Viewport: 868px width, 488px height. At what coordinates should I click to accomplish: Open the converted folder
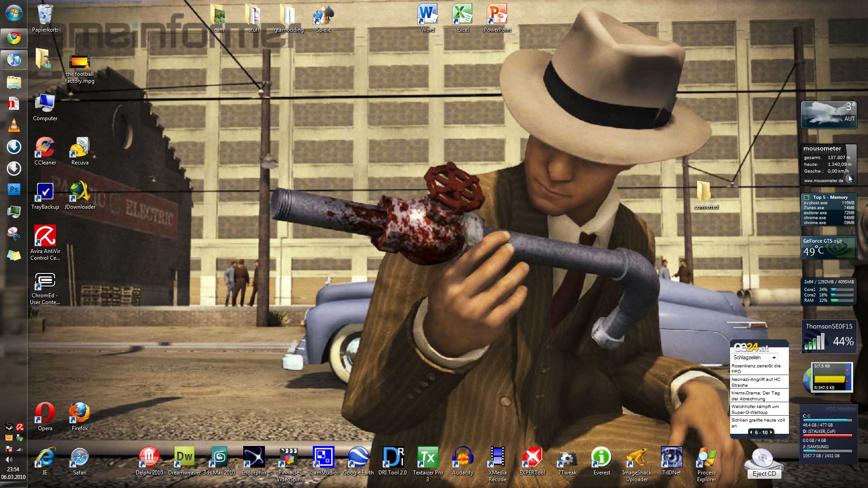tap(706, 196)
